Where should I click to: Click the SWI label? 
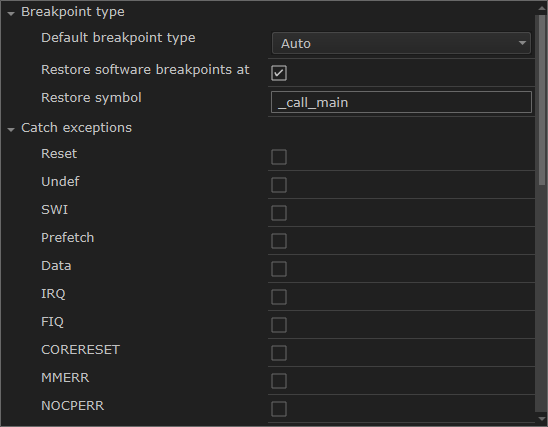[55, 210]
